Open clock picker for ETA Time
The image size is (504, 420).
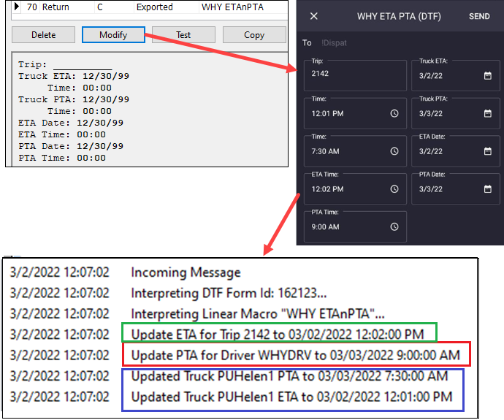(x=394, y=189)
